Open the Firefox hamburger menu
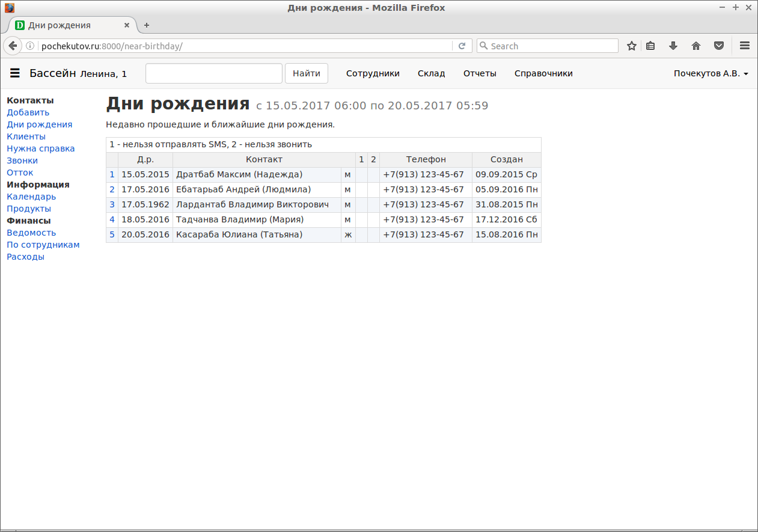Screen dimensions: 758x532 745,46
